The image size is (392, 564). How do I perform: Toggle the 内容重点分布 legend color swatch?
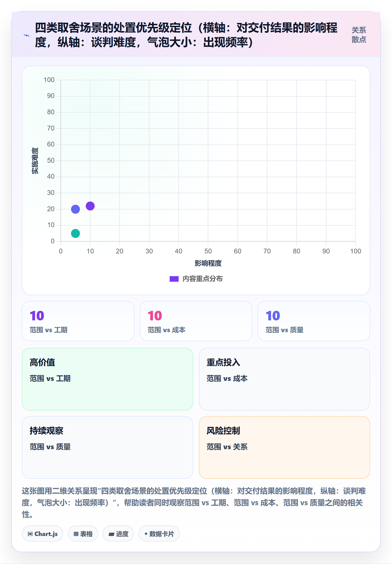tap(174, 279)
